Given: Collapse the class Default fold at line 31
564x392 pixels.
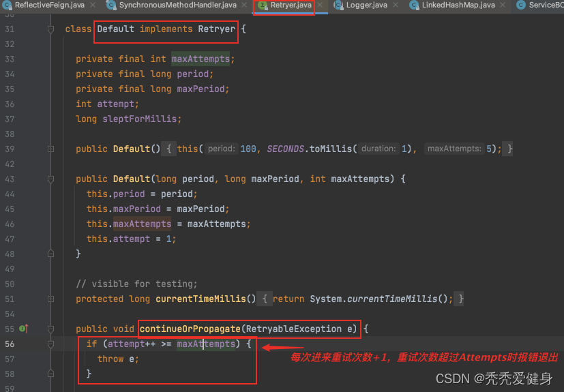Looking at the screenshot, I should (50, 29).
